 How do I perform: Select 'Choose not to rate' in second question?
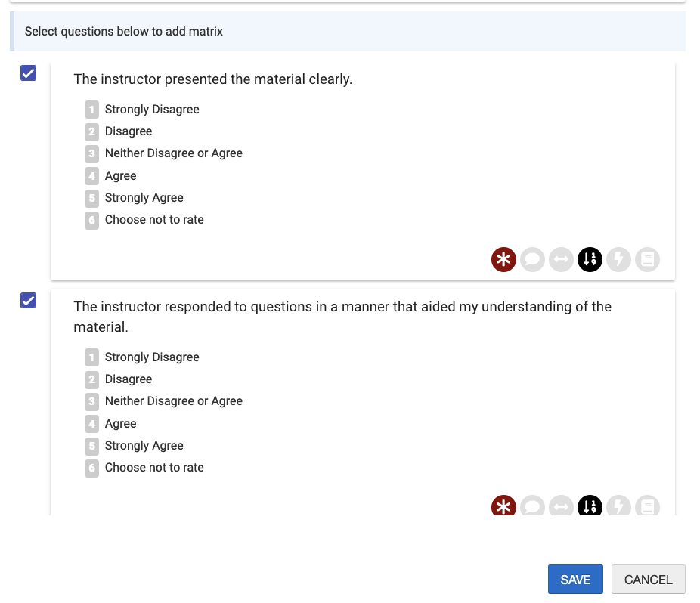point(154,467)
